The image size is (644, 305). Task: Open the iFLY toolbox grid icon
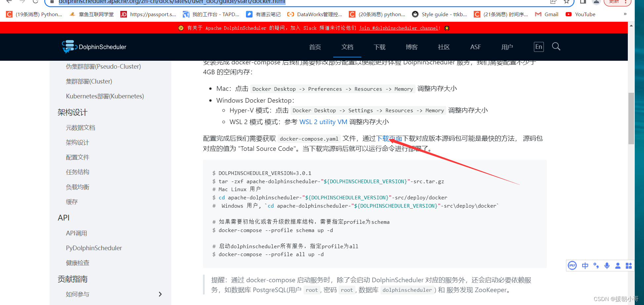(x=628, y=266)
